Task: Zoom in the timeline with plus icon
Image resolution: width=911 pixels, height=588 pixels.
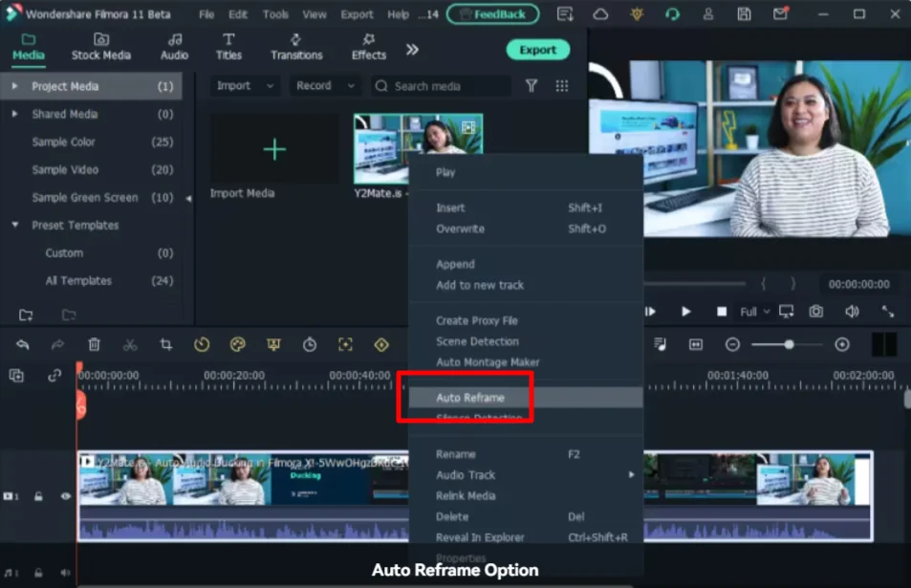Action: pos(842,344)
